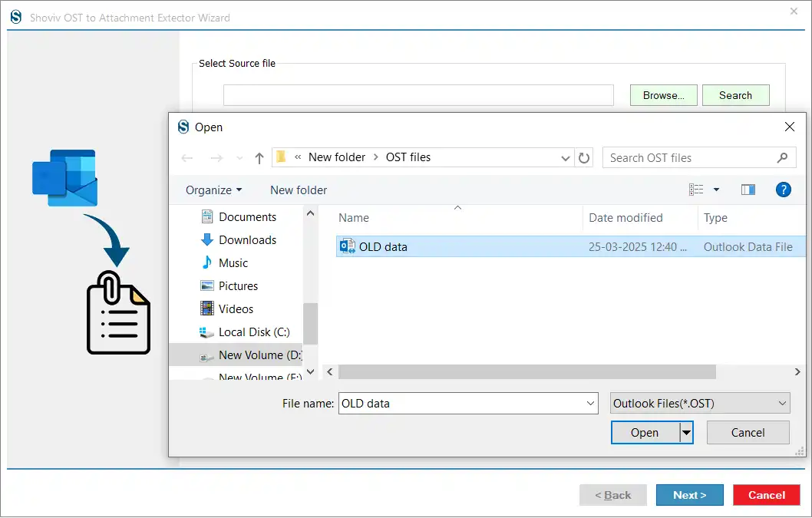Screen dimensions: 812x518
Task: Select Pictures in the navigation pane
Action: click(238, 286)
